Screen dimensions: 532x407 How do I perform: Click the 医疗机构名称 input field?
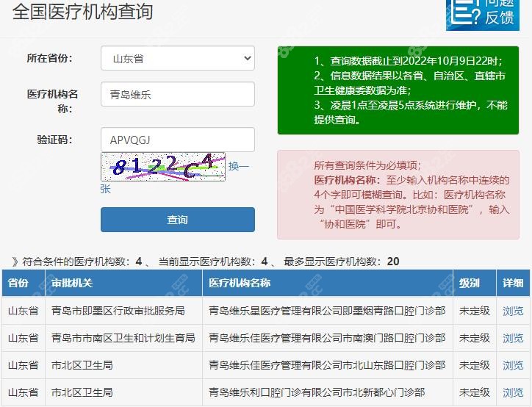177,94
